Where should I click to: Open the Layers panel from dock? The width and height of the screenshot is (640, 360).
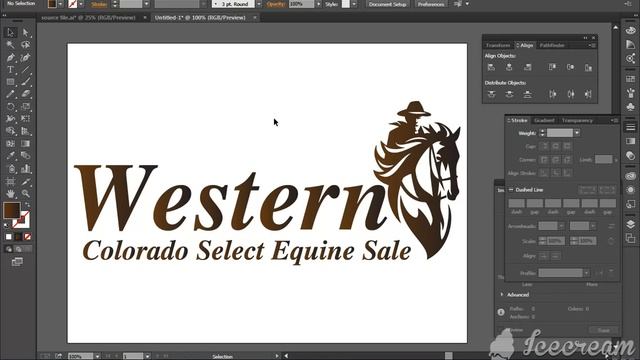(631, 224)
